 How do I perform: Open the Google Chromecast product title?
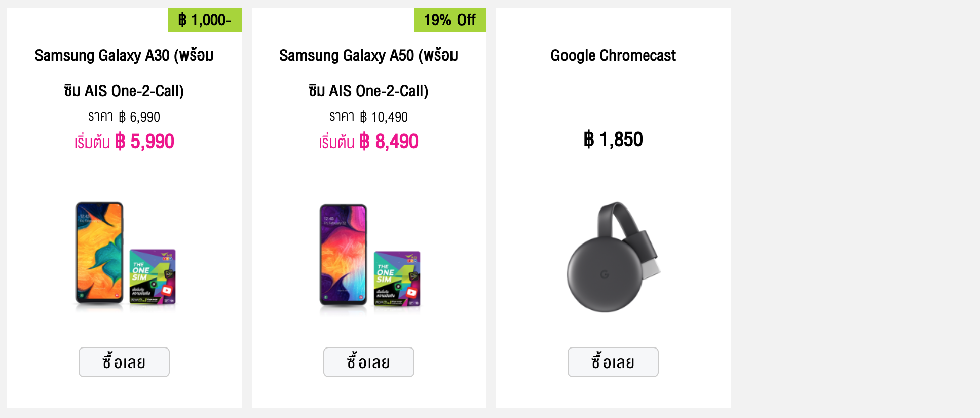(x=613, y=56)
